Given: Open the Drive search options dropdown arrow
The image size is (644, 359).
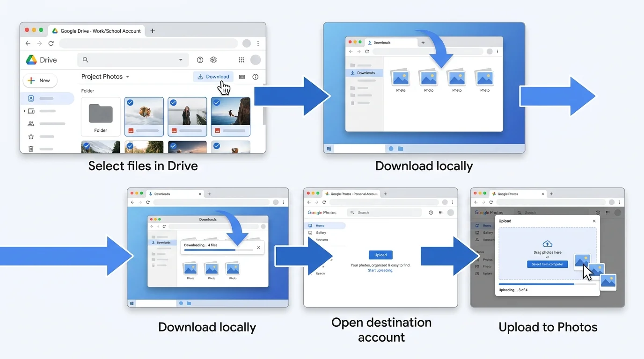Looking at the screenshot, I should (x=181, y=60).
